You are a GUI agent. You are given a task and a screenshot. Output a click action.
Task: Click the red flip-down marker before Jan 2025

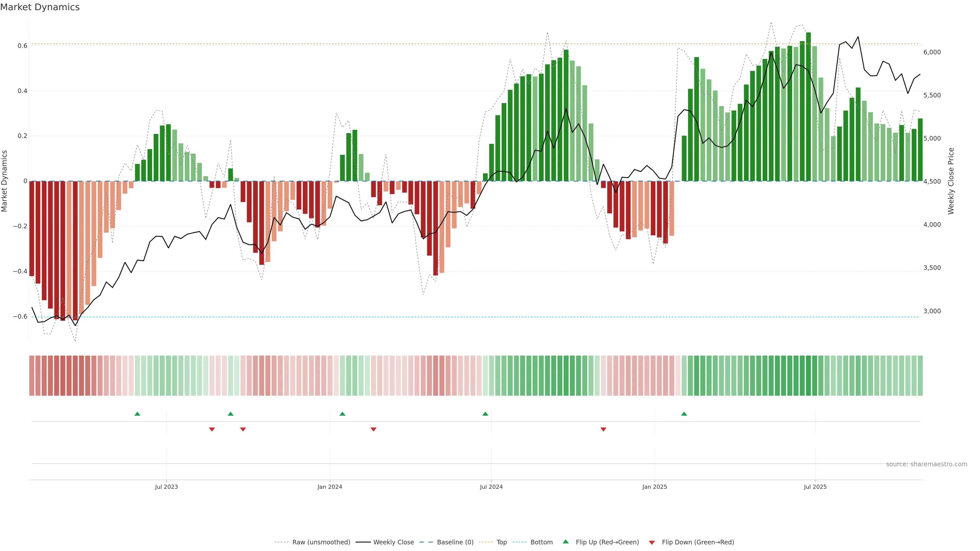(x=603, y=429)
